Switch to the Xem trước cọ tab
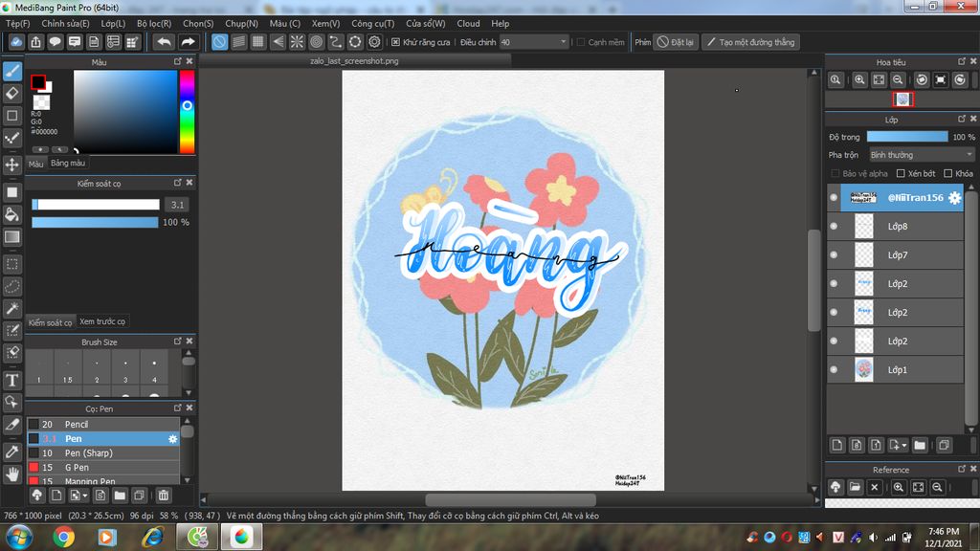980x551 pixels. click(x=101, y=321)
